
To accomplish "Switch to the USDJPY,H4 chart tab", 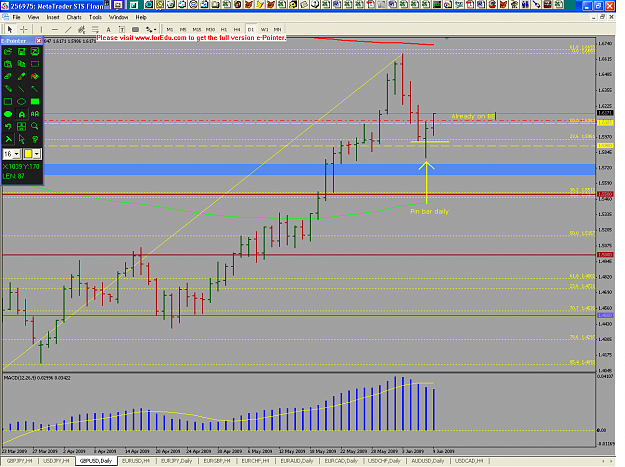I will tap(56, 461).
